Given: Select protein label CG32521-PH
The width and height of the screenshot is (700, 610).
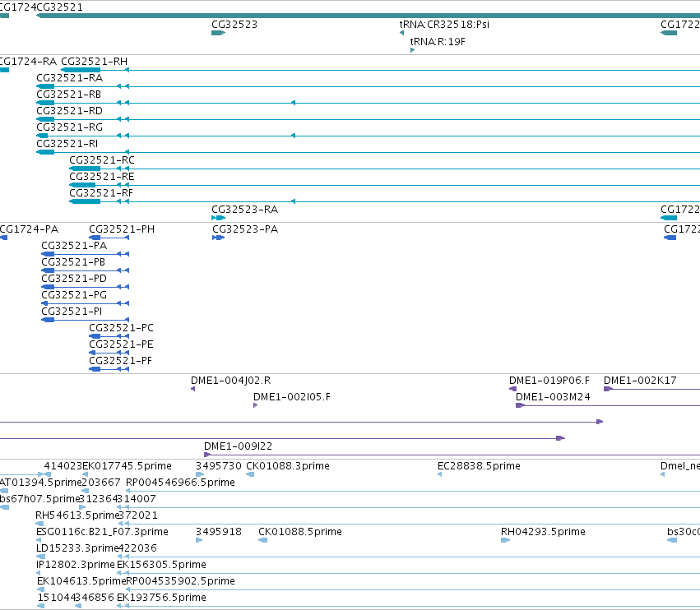Looking at the screenshot, I should 122,229.
